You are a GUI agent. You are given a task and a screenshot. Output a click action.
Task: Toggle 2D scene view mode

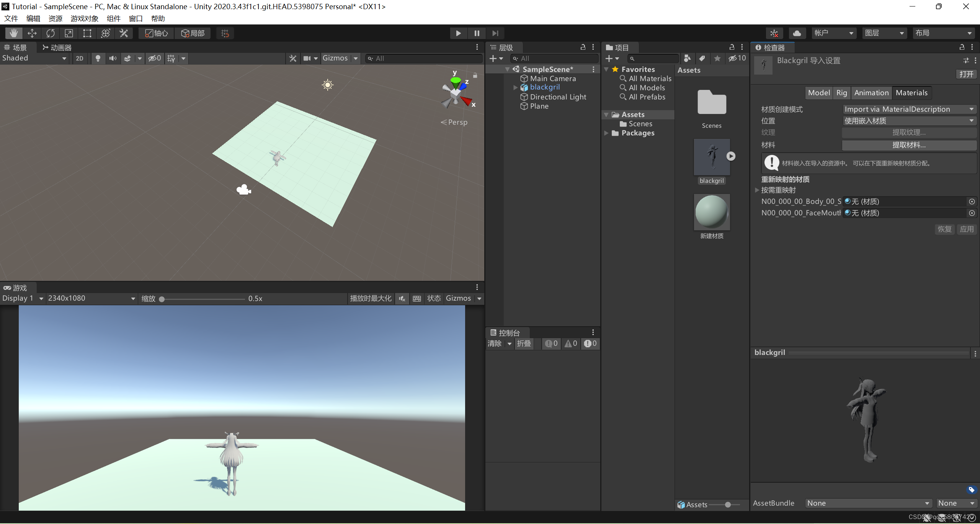(x=80, y=58)
